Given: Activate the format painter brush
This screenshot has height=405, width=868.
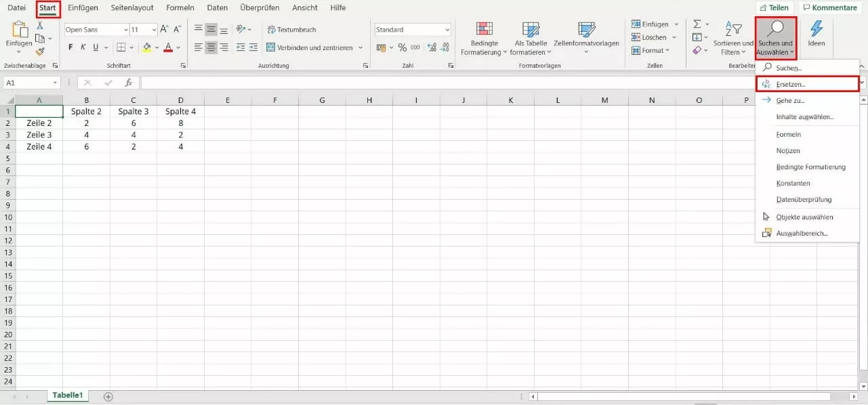Looking at the screenshot, I should click(40, 51).
